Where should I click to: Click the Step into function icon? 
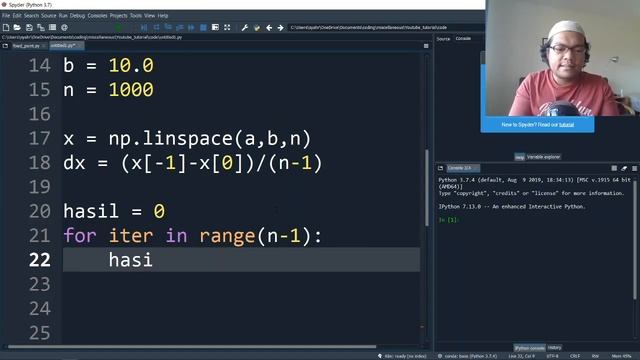[168, 27]
